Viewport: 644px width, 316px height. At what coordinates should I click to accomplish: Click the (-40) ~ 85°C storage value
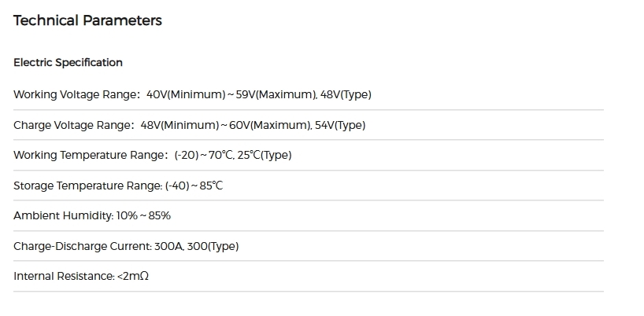coord(194,186)
